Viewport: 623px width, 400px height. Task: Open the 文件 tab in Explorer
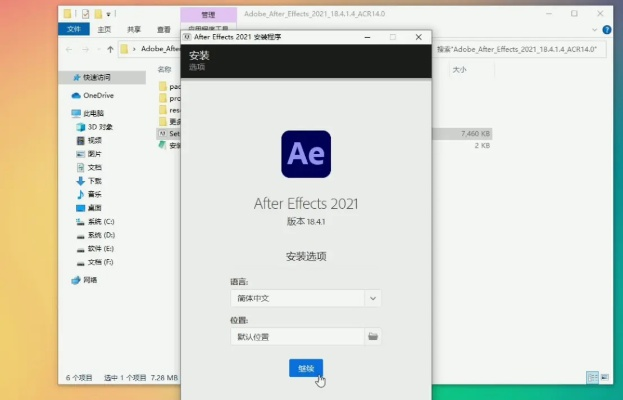(x=74, y=29)
